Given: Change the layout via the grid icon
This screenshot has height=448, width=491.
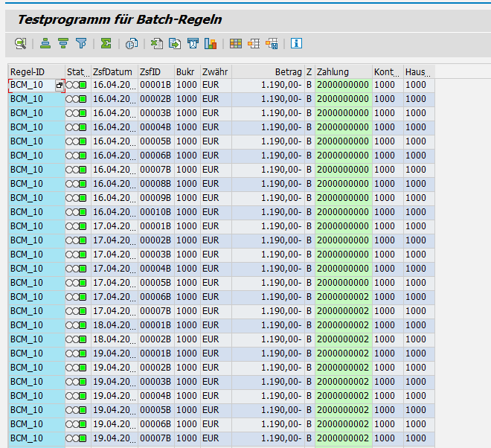Looking at the screenshot, I should 236,43.
